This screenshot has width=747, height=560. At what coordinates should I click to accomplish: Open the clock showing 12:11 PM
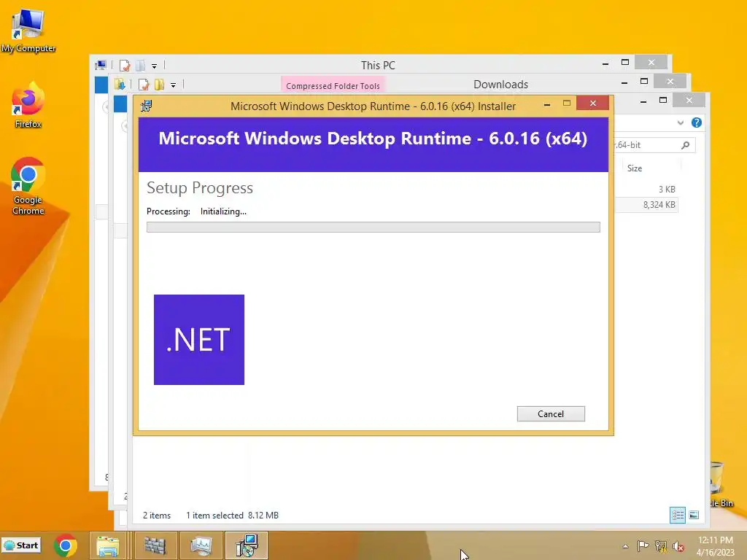pos(716,546)
